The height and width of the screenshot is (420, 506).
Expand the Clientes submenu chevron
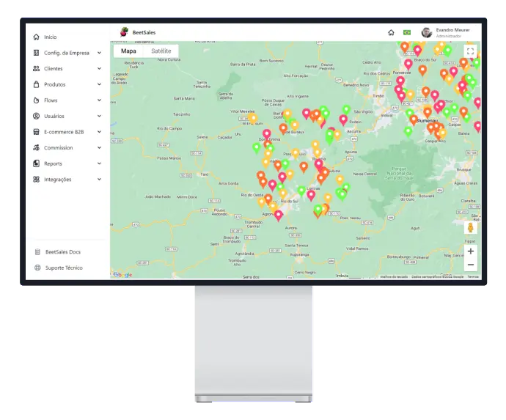(99, 69)
